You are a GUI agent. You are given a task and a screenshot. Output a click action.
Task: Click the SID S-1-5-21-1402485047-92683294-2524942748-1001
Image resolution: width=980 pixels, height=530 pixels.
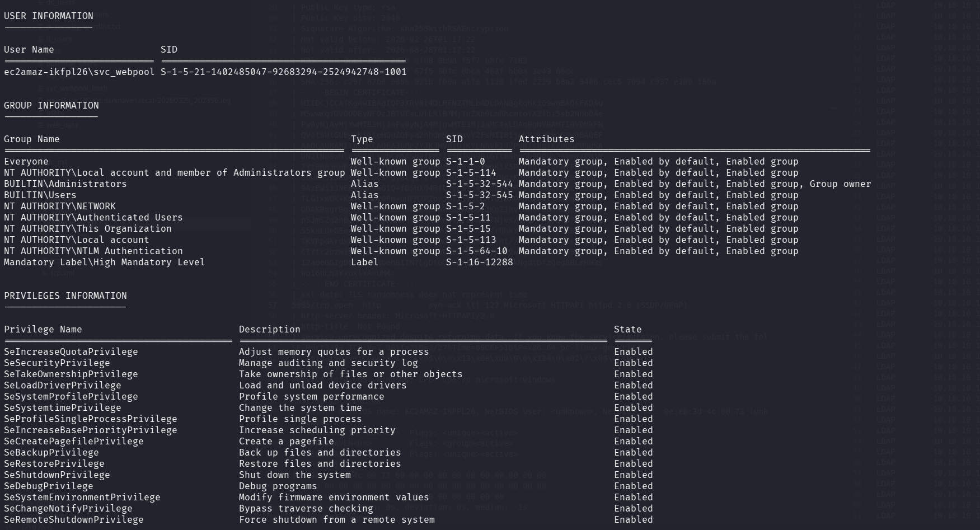(284, 72)
